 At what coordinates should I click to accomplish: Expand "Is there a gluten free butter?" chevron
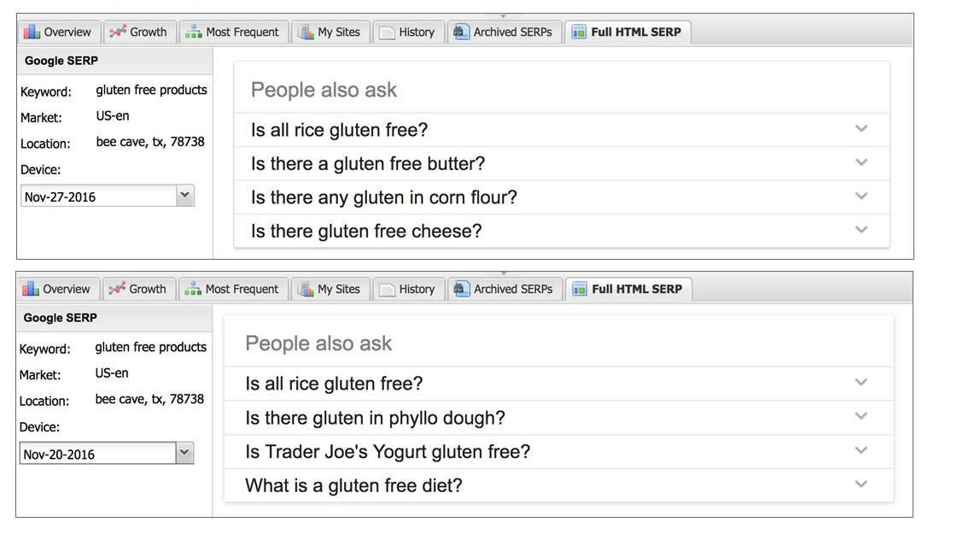tap(861, 162)
